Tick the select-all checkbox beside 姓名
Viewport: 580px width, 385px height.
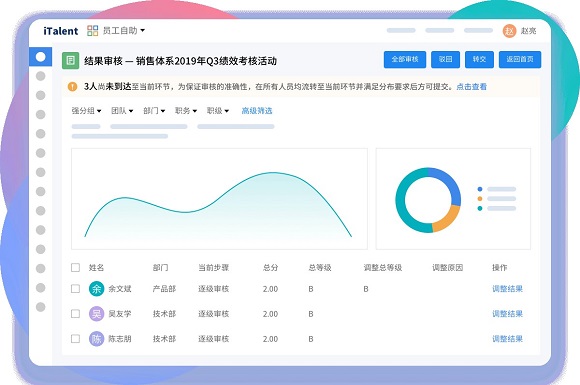coord(75,267)
